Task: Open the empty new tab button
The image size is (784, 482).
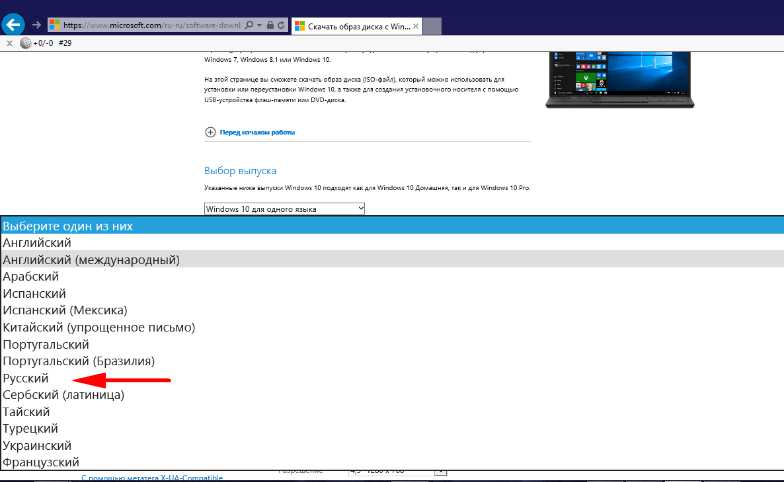Action: click(x=432, y=26)
